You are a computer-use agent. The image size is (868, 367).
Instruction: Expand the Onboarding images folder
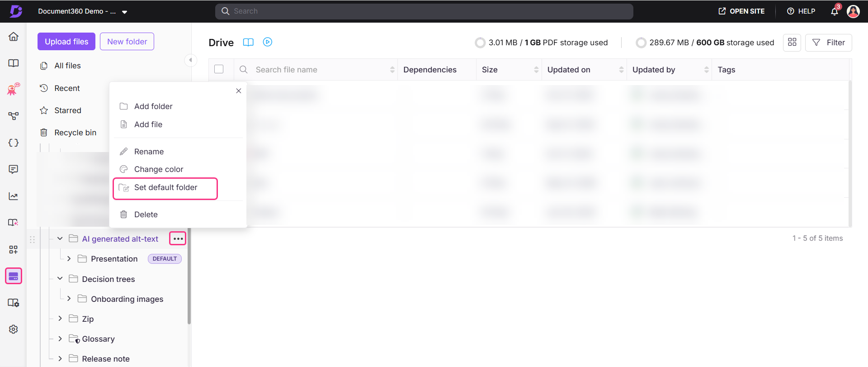(69, 299)
